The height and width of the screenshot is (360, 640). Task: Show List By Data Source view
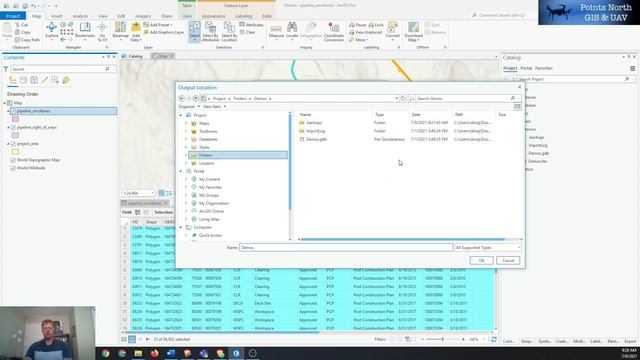pyautogui.click(x=23, y=80)
